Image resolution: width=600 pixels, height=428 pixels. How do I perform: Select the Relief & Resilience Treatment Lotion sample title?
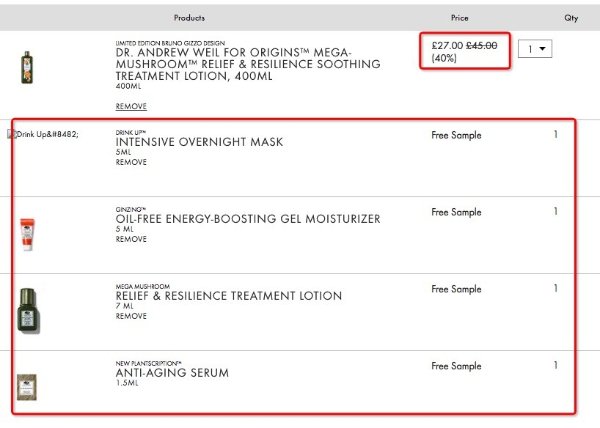click(229, 296)
